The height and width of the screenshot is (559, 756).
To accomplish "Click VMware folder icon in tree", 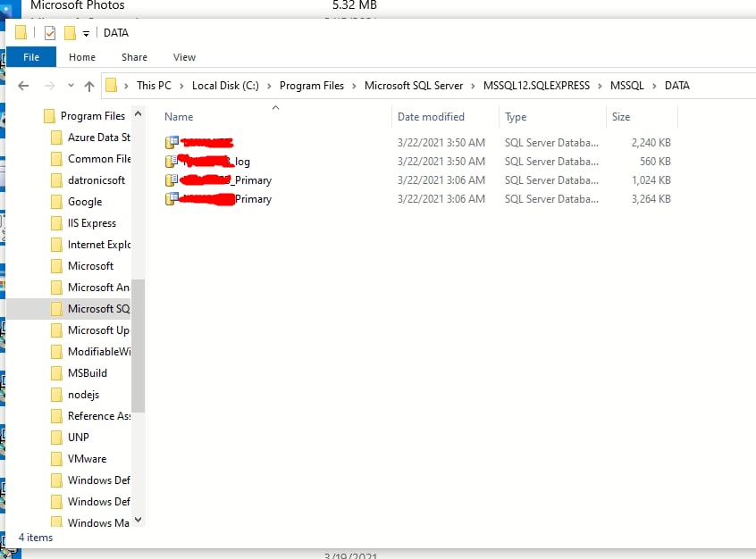I will (x=56, y=458).
